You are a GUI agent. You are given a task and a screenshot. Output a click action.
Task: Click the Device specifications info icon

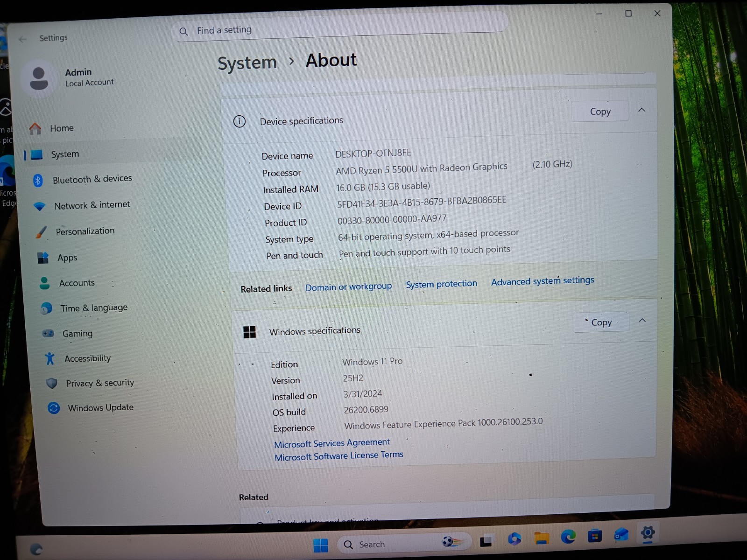click(240, 122)
